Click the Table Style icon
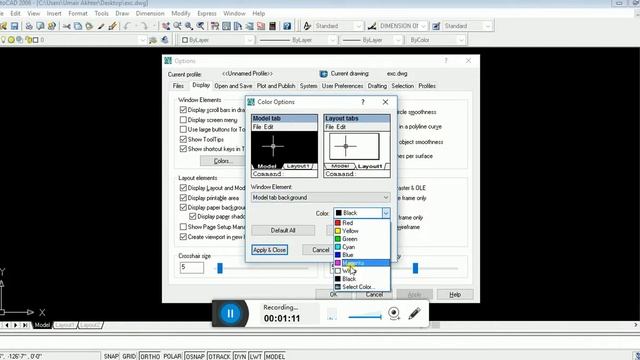This screenshot has width=640, height=360. [x=436, y=26]
